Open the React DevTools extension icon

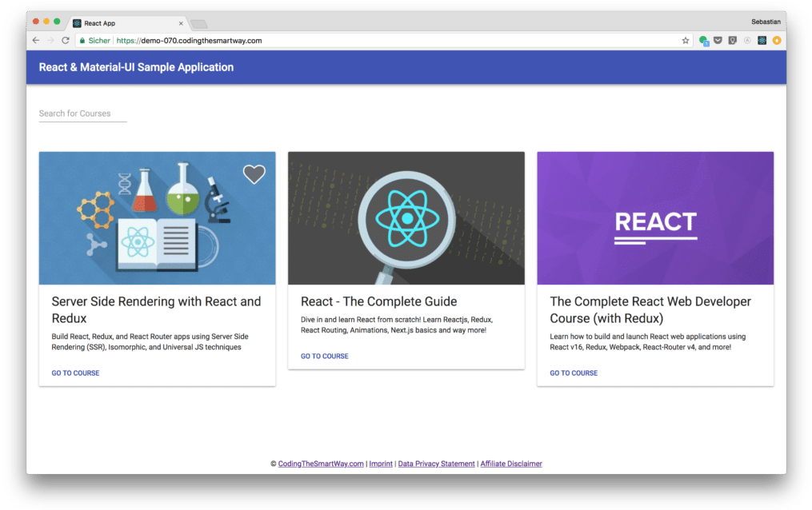(761, 40)
